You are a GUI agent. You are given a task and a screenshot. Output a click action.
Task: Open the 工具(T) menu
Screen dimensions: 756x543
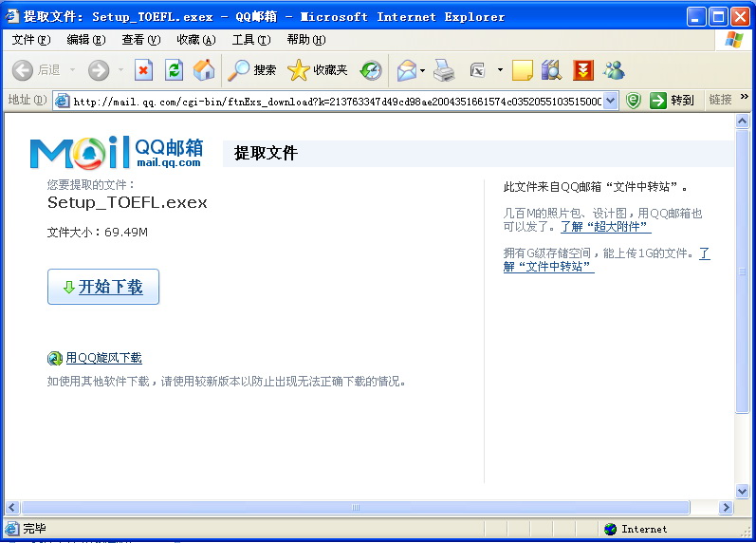[x=250, y=40]
